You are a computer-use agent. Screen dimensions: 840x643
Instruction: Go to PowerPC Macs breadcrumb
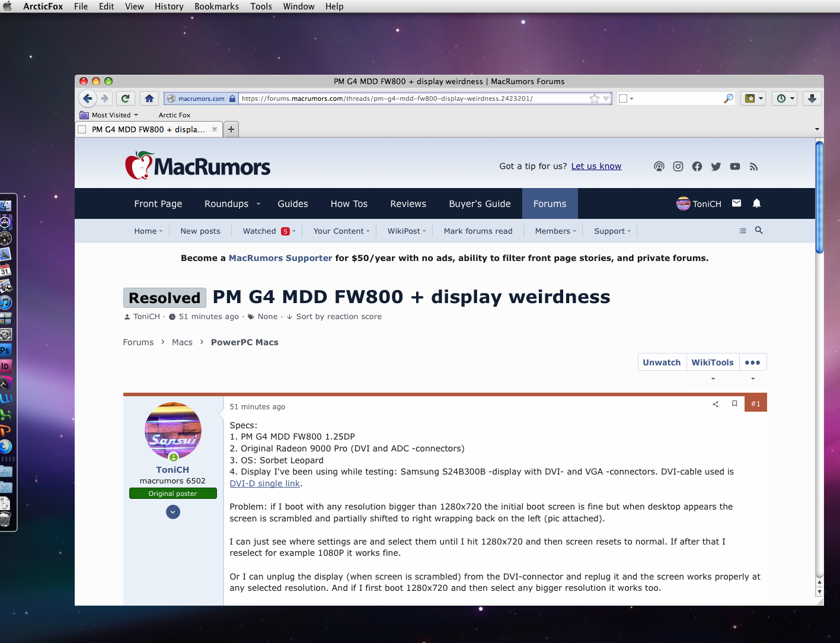point(245,342)
